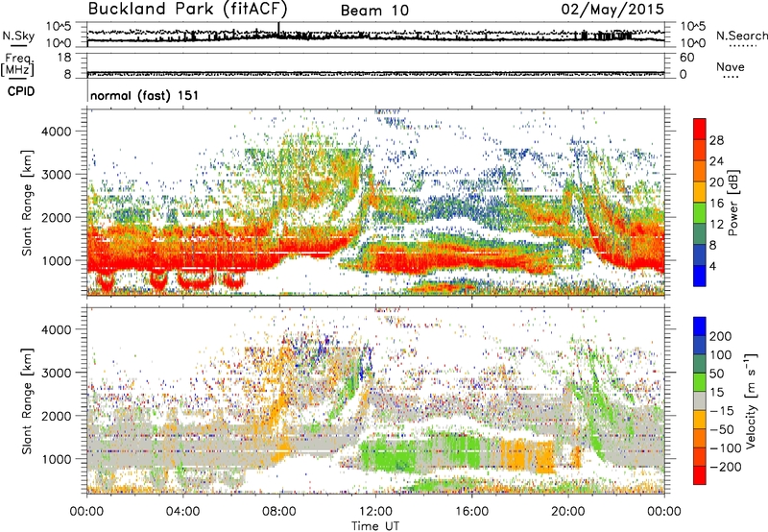
Task: Click '1000' on the power panel range axis
Action: coord(56,260)
